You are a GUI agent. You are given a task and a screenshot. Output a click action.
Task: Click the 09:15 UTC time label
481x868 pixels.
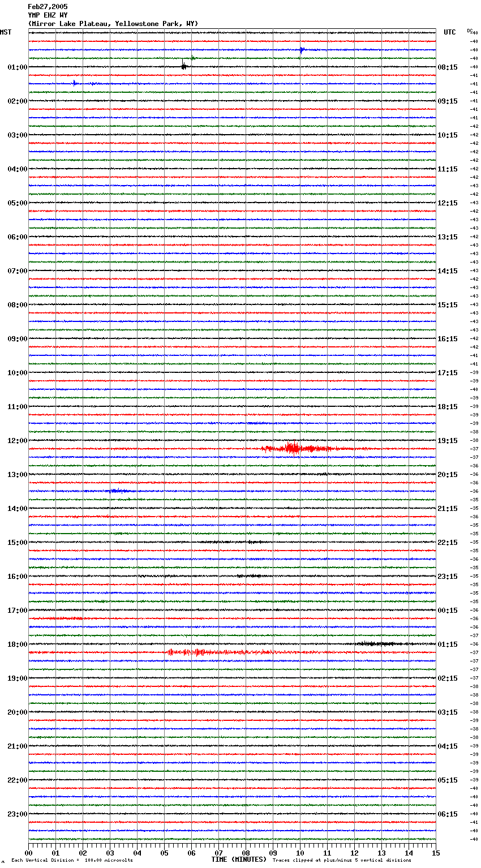click(x=448, y=101)
